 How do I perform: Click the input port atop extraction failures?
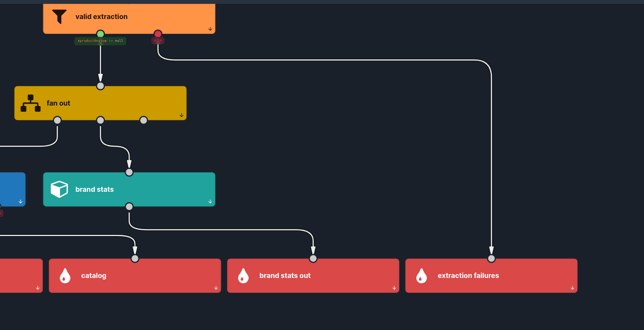(492, 259)
